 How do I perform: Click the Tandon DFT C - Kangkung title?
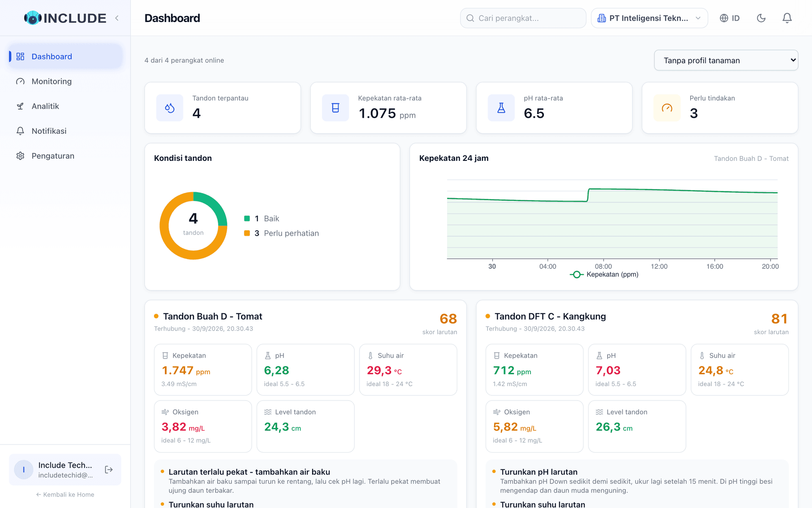(550, 316)
